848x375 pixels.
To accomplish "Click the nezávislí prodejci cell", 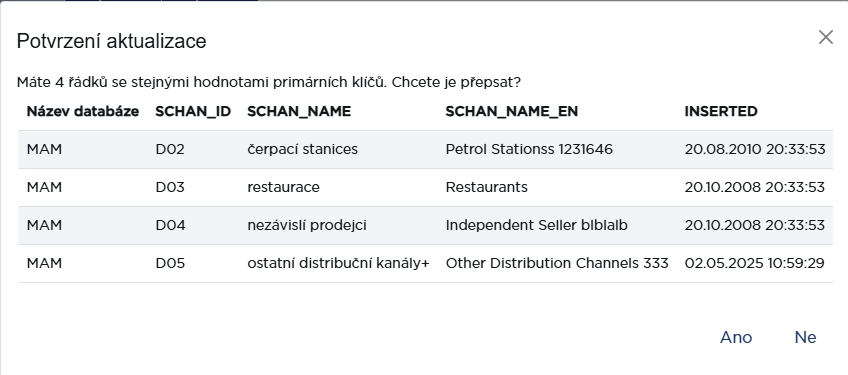I will pyautogui.click(x=307, y=225).
